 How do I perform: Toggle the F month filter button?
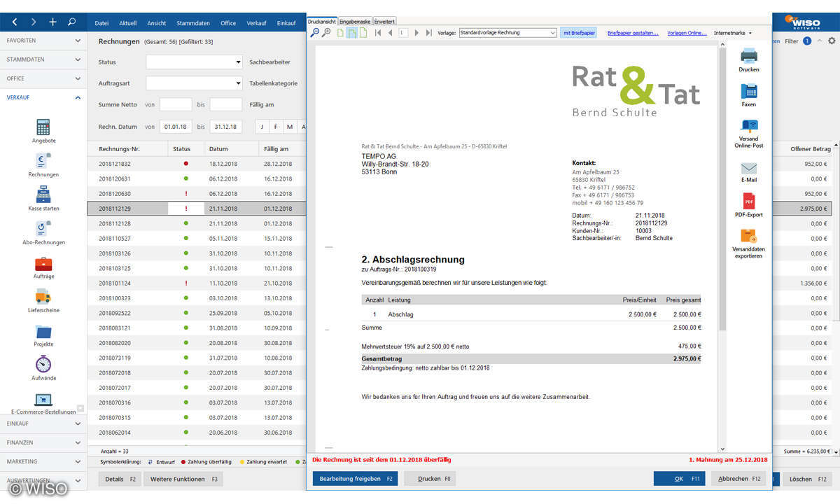276,127
